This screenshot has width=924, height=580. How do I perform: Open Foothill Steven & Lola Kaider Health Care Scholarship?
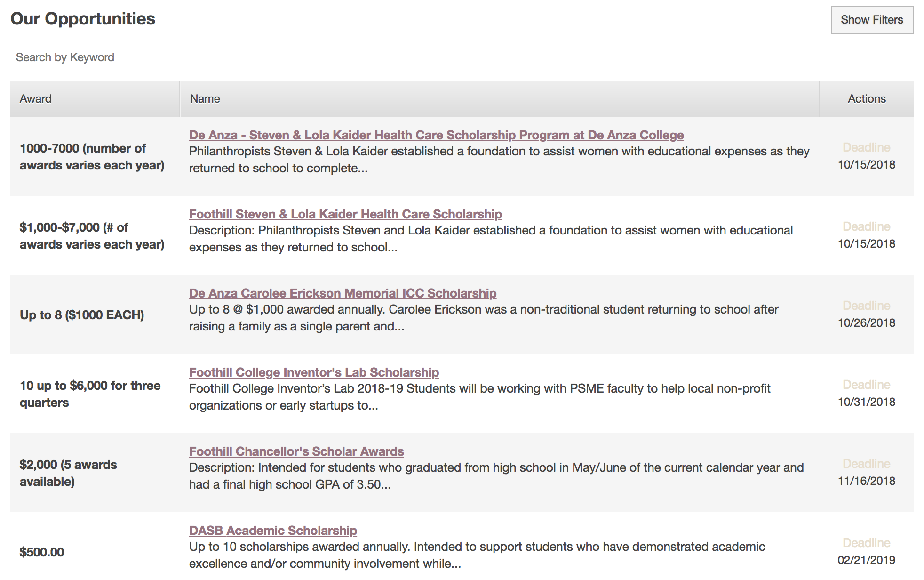coord(345,214)
